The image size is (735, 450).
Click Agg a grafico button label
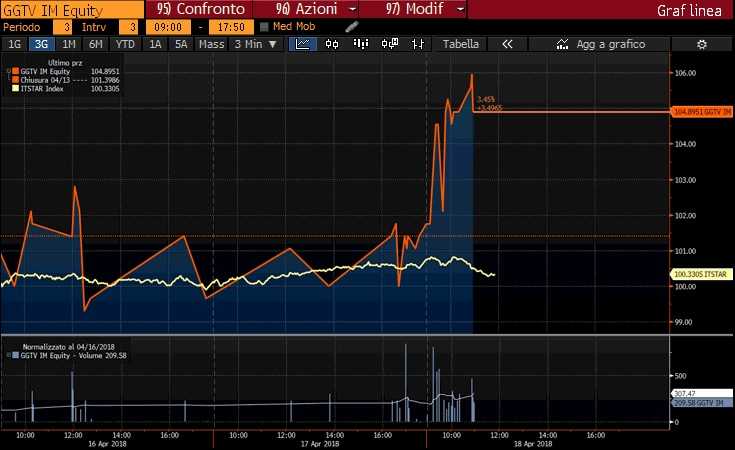611,44
